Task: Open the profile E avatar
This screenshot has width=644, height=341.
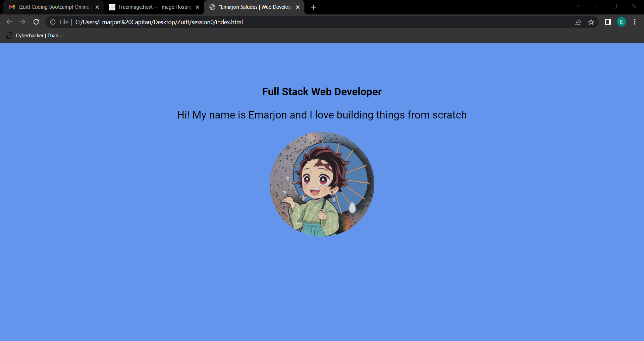Action: tap(621, 22)
